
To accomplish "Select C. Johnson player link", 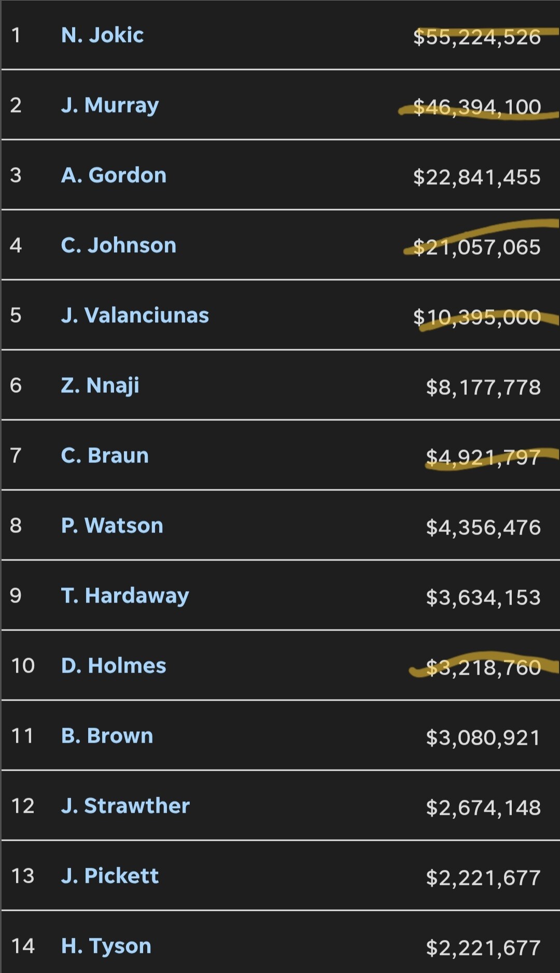I will pyautogui.click(x=119, y=245).
